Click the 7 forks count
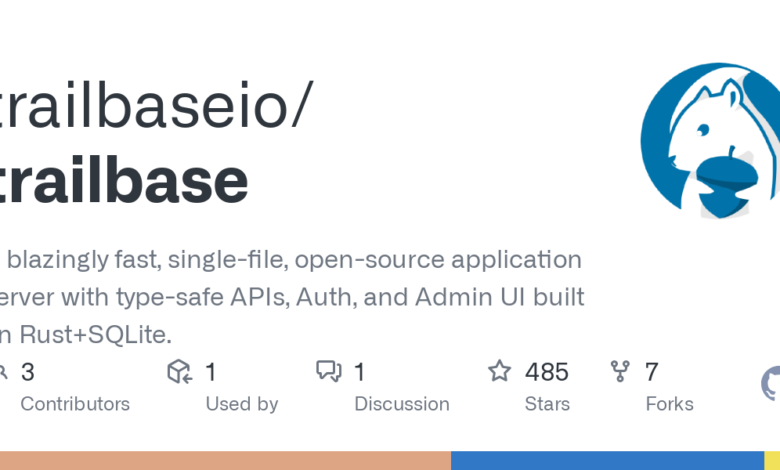The height and width of the screenshot is (470, 780). (651, 372)
